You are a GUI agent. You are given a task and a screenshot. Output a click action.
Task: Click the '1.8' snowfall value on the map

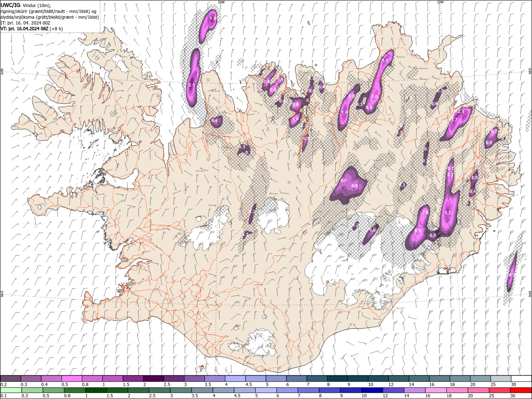(213, 19)
